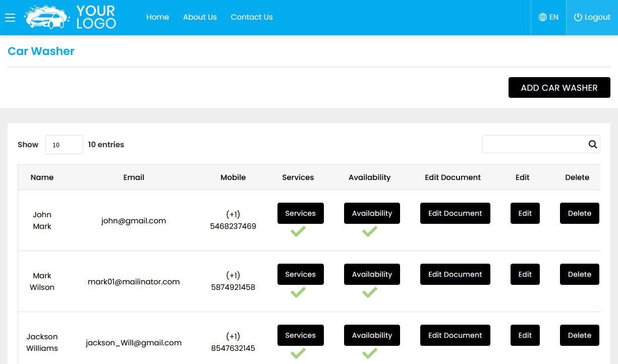
Task: Sort by the Email column header
Action: pyautogui.click(x=134, y=177)
